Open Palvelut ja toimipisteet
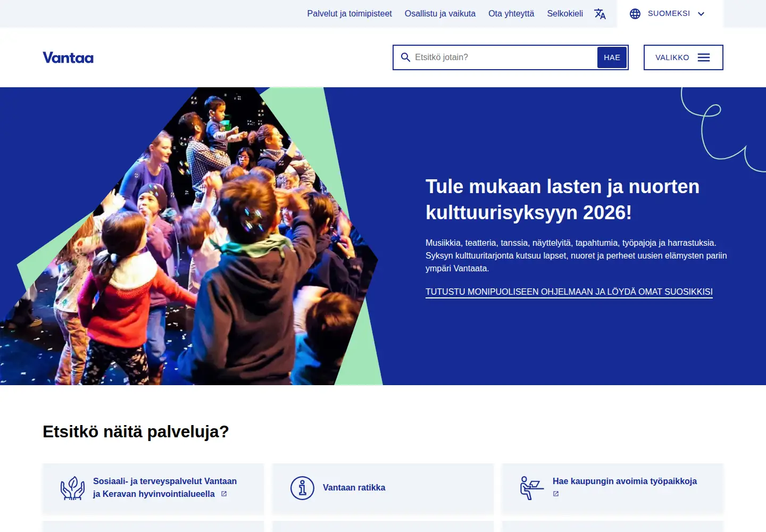Viewport: 766px width, 532px height. click(x=349, y=14)
